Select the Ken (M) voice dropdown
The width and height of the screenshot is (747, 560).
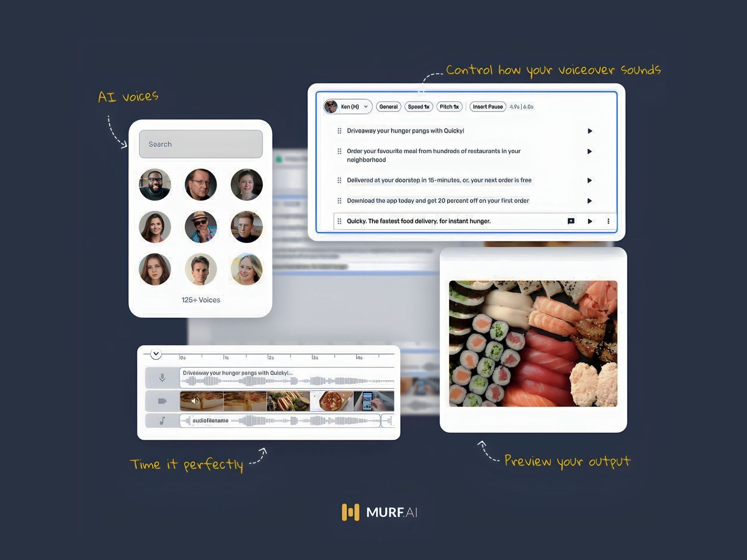pyautogui.click(x=347, y=106)
